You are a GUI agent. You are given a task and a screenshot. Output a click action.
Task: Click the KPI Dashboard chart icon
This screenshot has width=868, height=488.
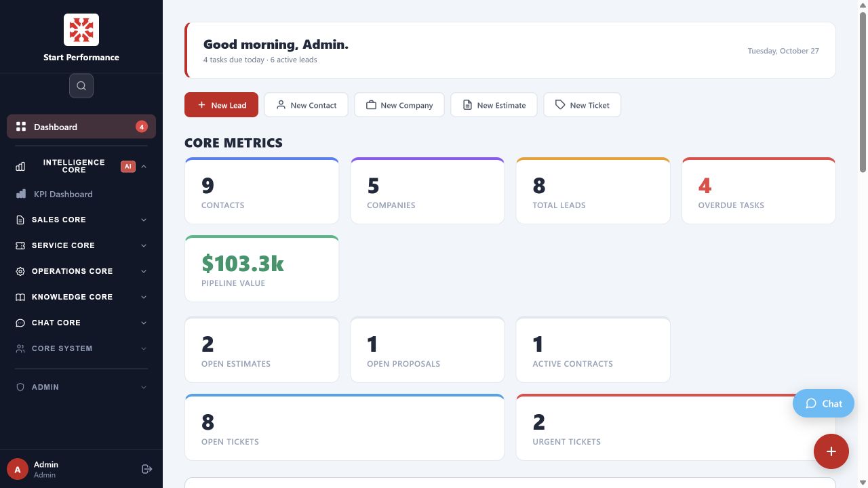click(x=21, y=194)
